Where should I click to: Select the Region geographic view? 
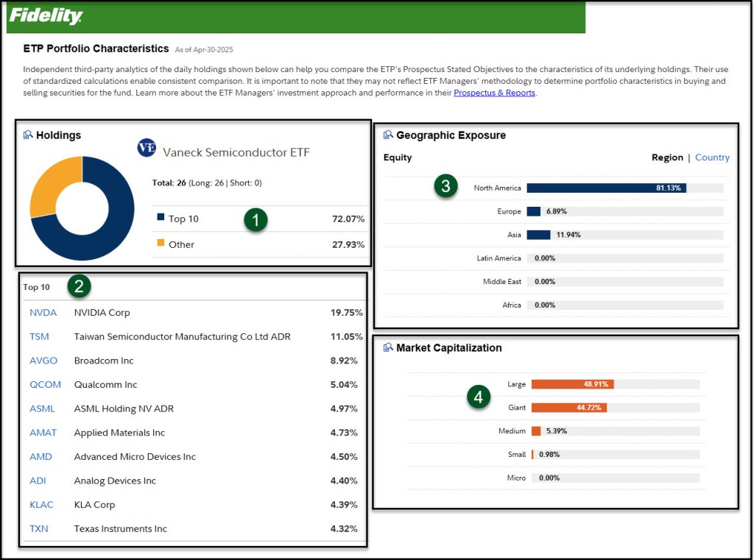click(667, 157)
